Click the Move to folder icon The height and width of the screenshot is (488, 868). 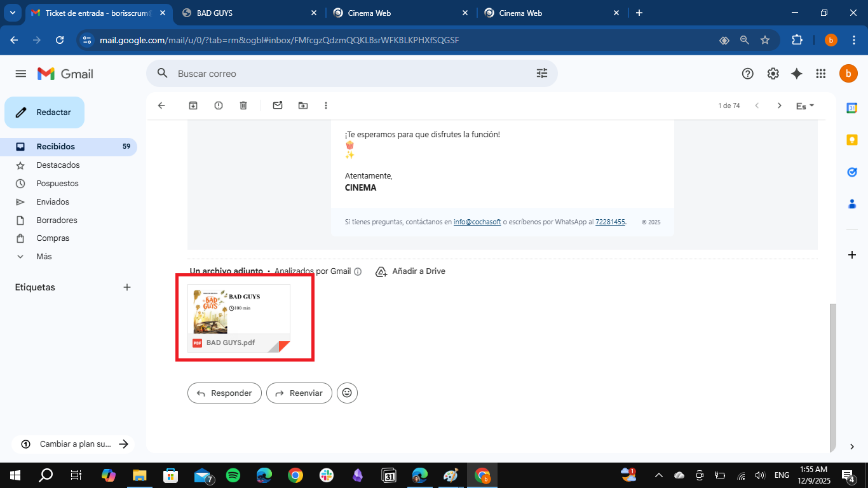click(x=303, y=105)
